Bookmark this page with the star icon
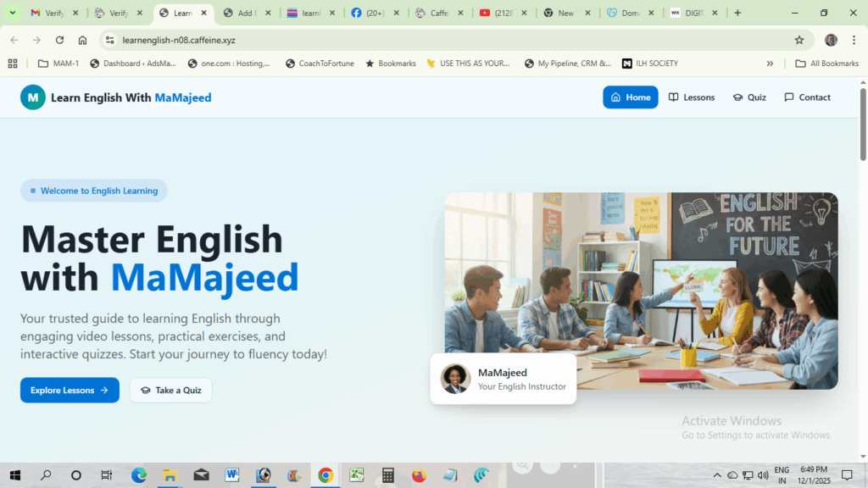The width and height of the screenshot is (868, 488). tap(798, 40)
